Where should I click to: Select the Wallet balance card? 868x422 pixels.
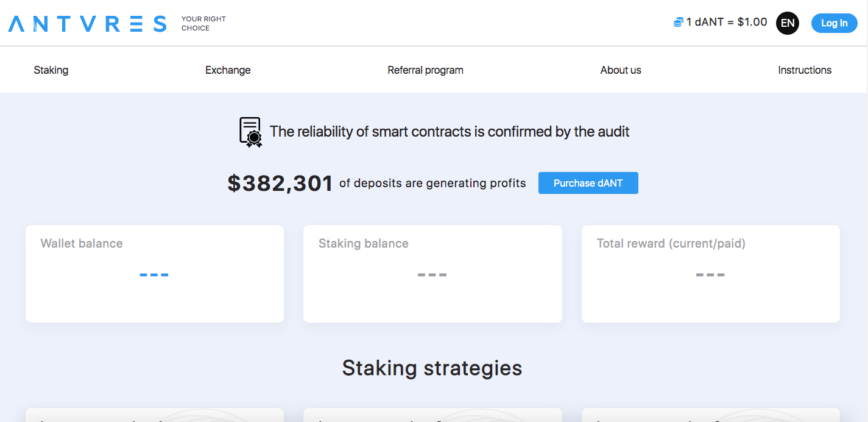coord(155,274)
